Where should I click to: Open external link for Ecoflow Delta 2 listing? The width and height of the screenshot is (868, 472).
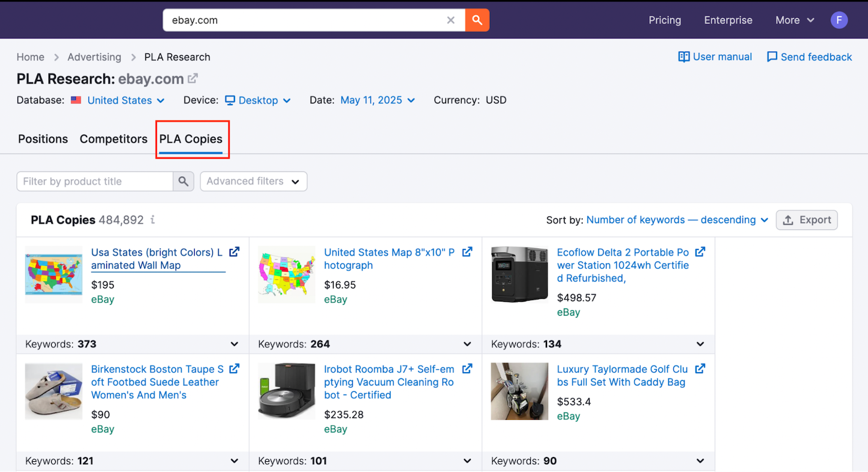click(700, 252)
